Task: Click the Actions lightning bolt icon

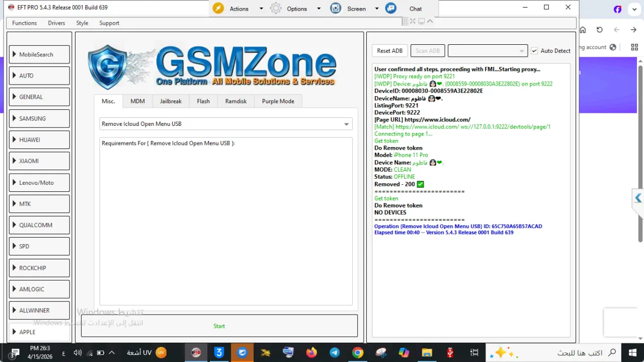Action: pos(218,9)
